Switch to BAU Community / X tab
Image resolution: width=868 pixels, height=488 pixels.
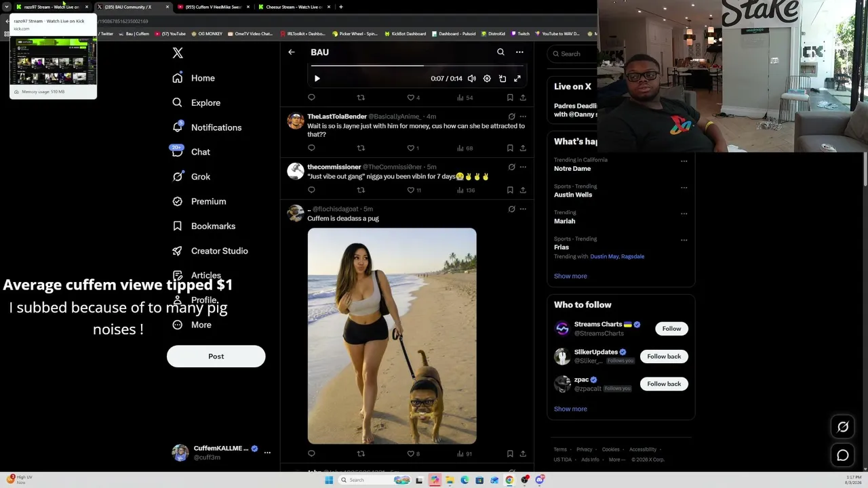click(132, 7)
